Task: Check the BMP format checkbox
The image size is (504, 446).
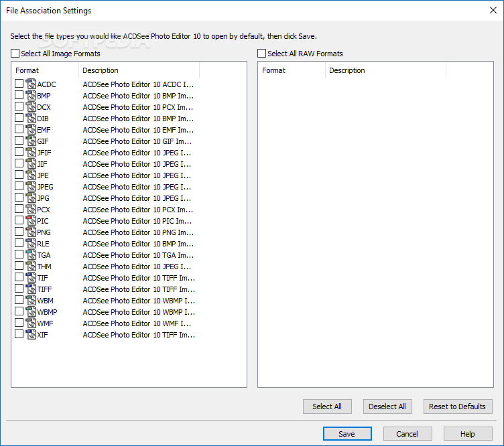Action: [19, 94]
